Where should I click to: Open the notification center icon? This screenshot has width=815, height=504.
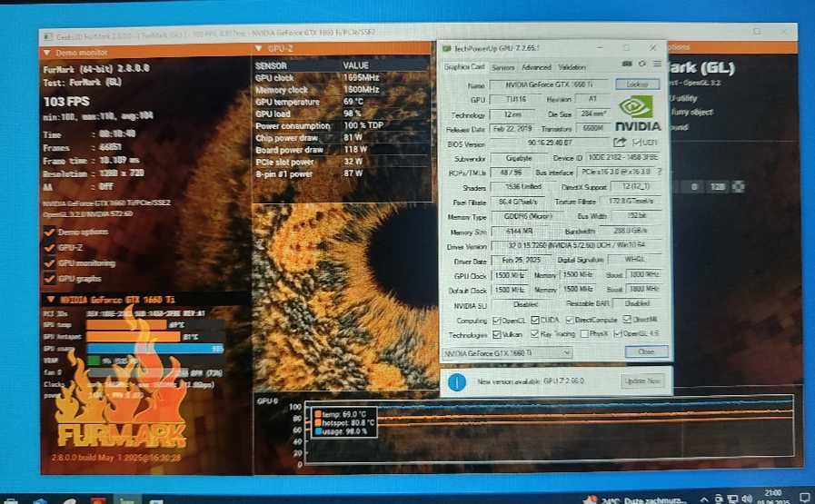pyautogui.click(x=806, y=498)
